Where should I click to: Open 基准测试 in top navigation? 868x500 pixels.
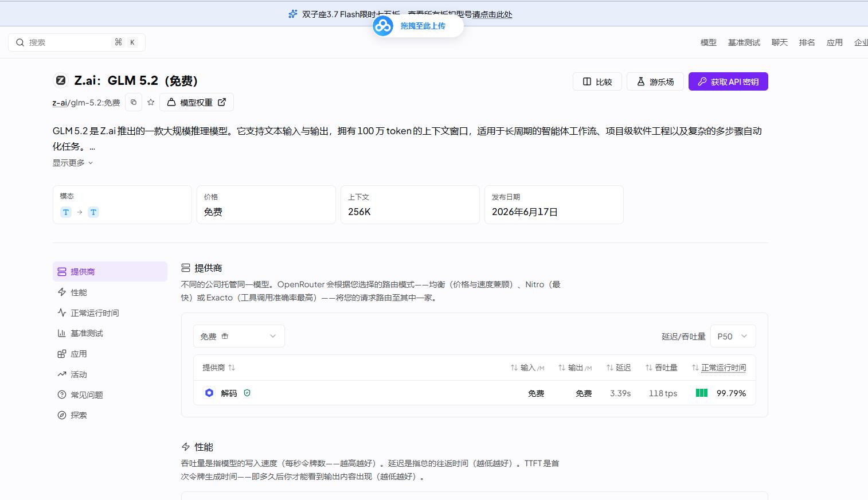pos(744,42)
